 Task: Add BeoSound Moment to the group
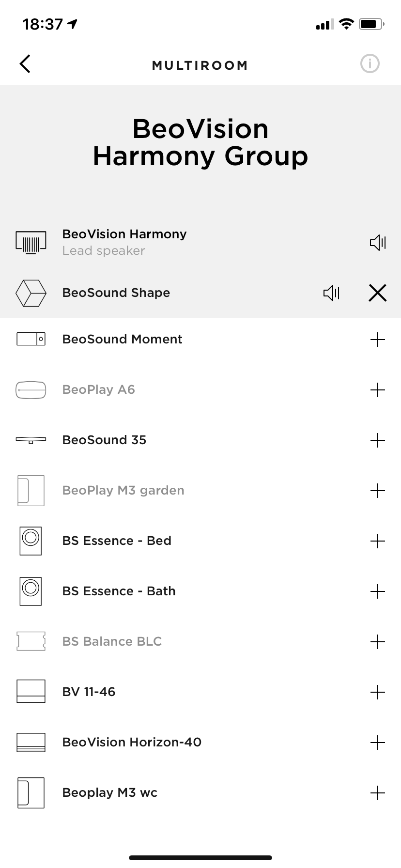(x=377, y=340)
